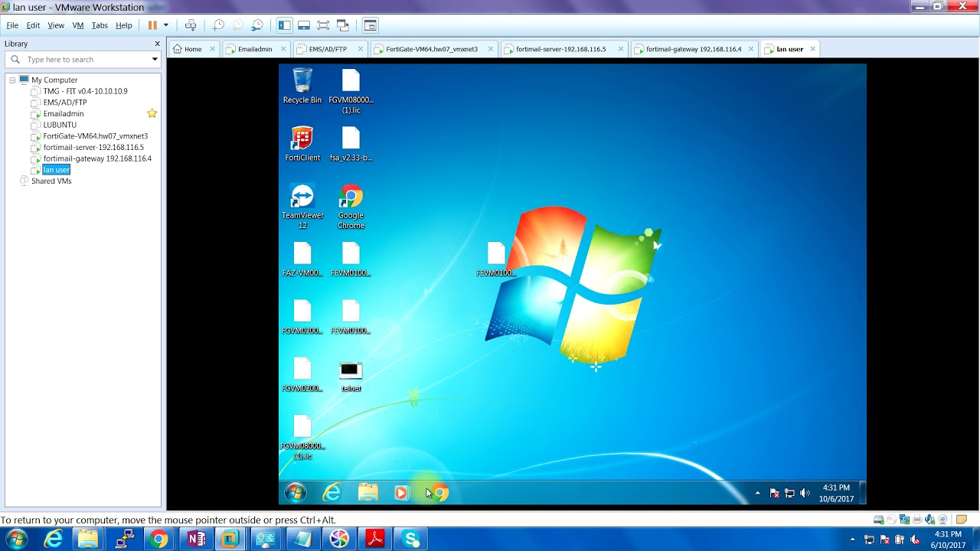The image size is (980, 551).
Task: Click the guest clock showing 4:31 PM 10/6/2017
Action: [836, 493]
